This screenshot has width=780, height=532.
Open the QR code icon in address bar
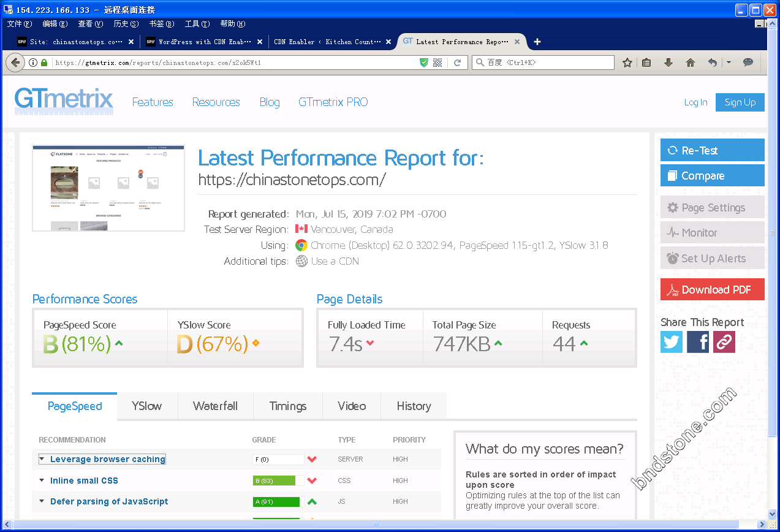437,63
